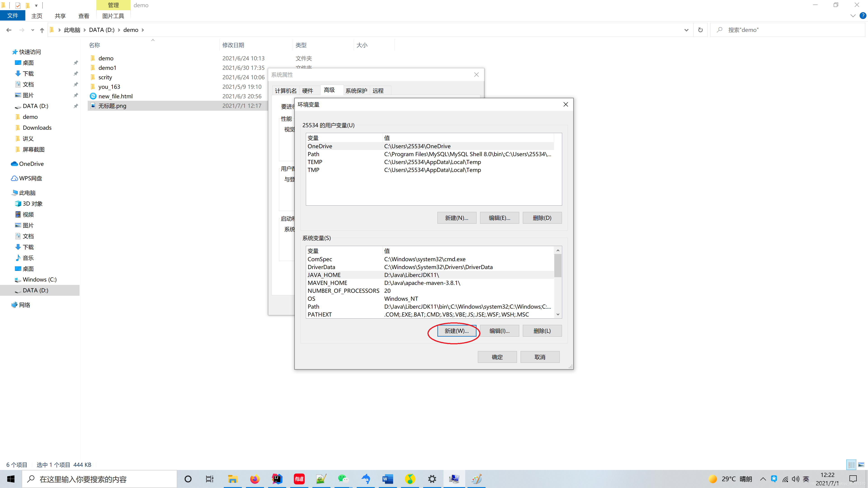
Task: Open WeChat from the taskbar
Action: pyautogui.click(x=343, y=479)
